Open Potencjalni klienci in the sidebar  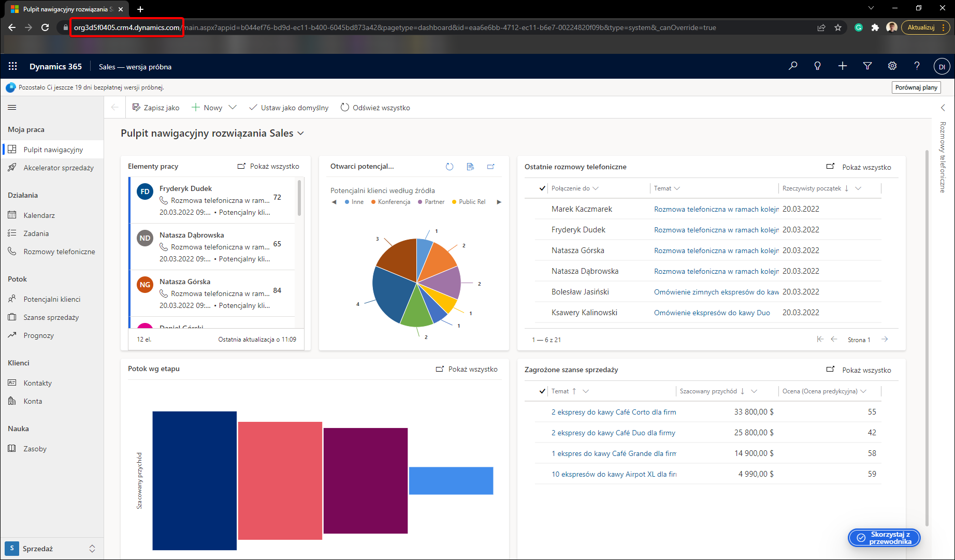(x=52, y=299)
